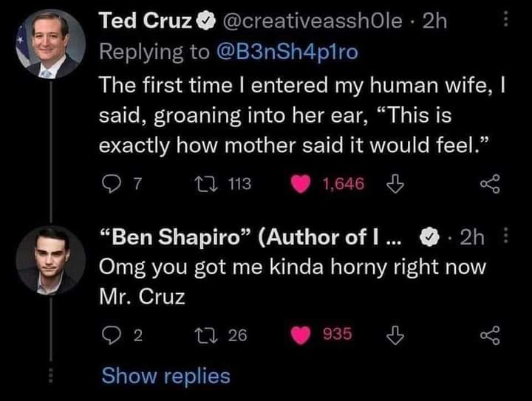Tap download arrow on the first tweet
This screenshot has width=532, height=401.
(395, 184)
